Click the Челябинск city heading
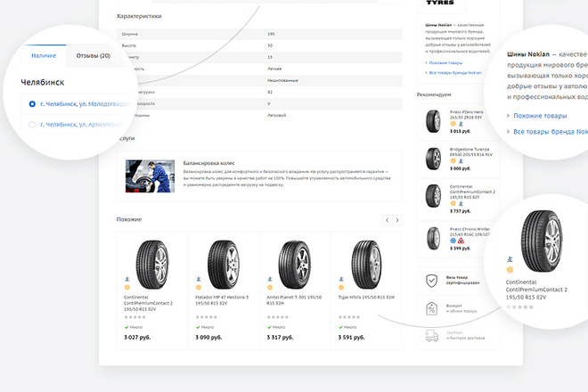The height and width of the screenshot is (392, 588). click(43, 83)
